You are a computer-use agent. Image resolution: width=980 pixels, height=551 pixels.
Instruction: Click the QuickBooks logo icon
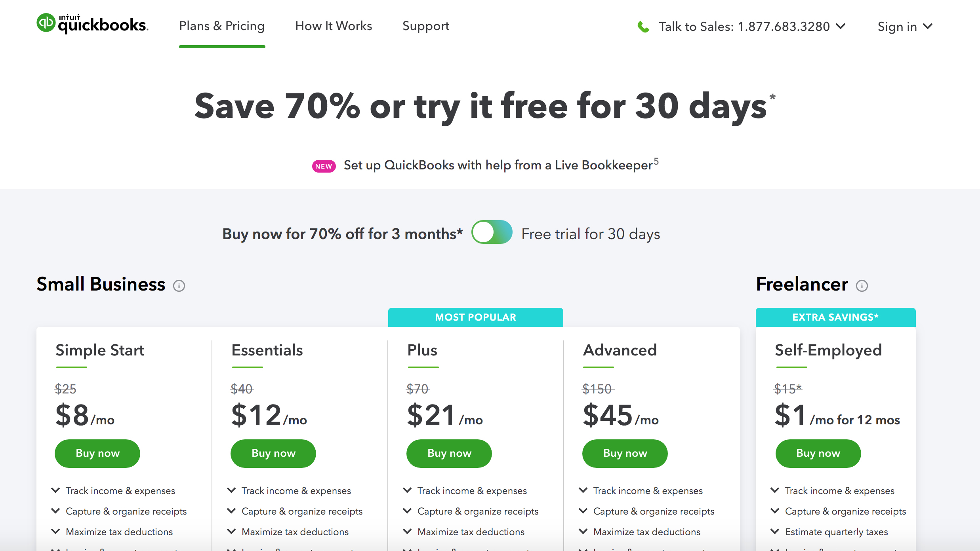(x=46, y=23)
